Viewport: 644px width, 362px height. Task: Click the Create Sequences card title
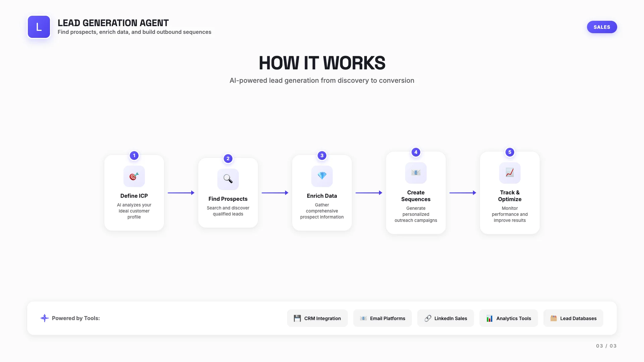coord(416,196)
